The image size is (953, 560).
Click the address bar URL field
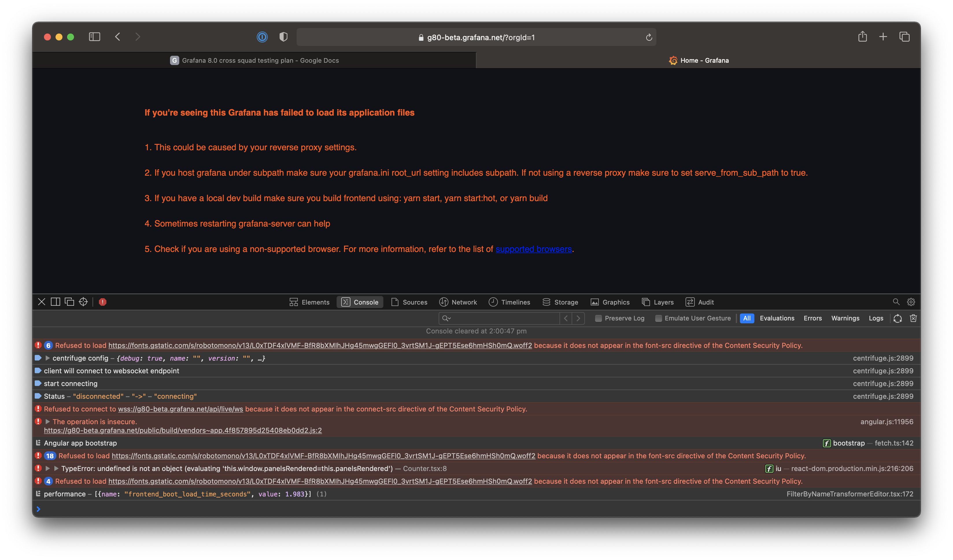476,37
